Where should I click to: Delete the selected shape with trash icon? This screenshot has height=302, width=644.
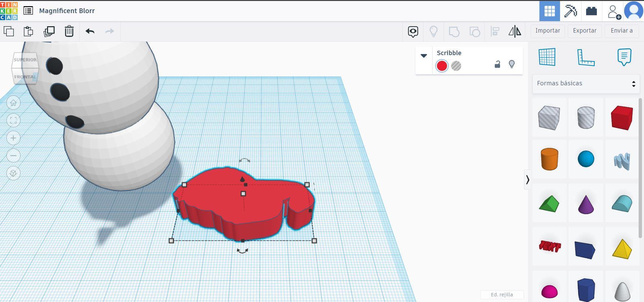point(69,31)
